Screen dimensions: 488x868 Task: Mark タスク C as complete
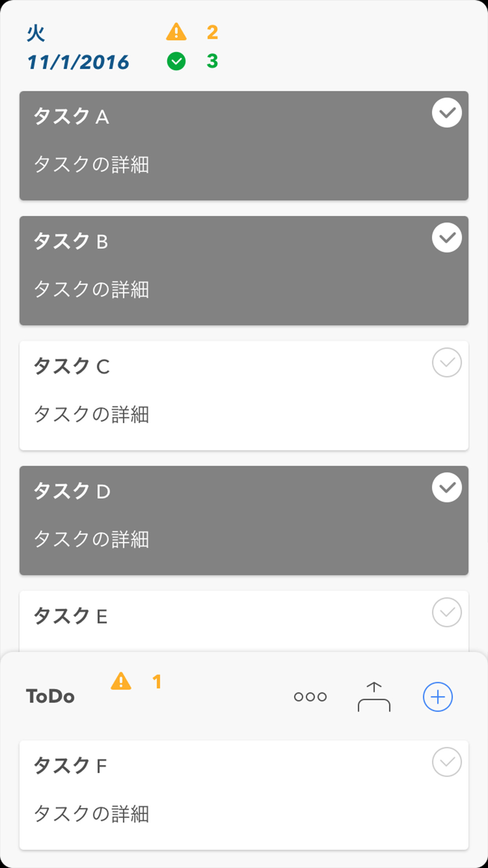click(447, 362)
